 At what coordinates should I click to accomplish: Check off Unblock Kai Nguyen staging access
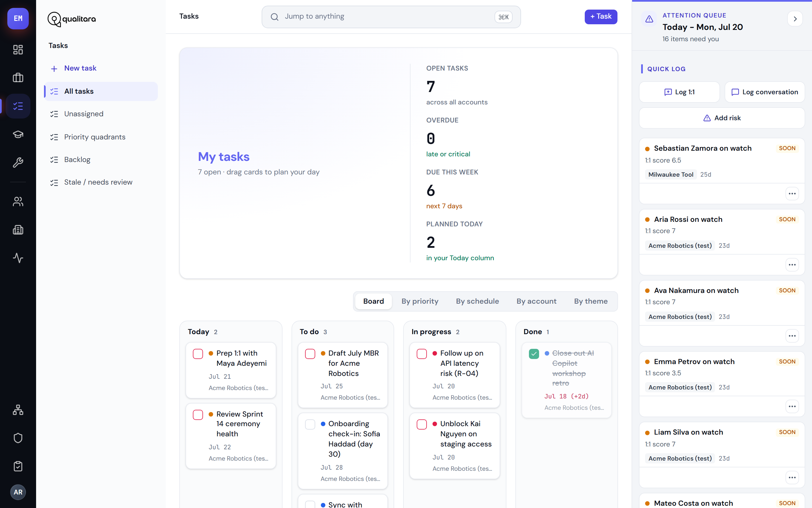click(422, 424)
